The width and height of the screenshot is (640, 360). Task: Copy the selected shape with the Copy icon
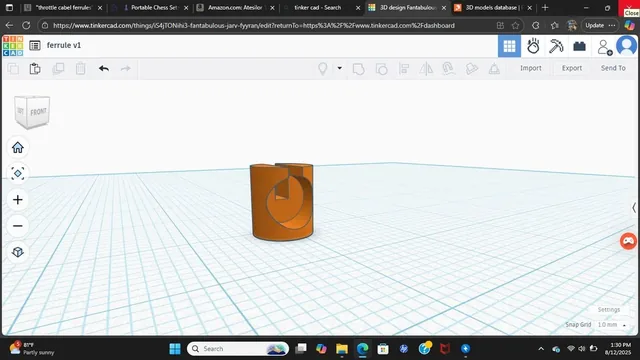pyautogui.click(x=13, y=69)
